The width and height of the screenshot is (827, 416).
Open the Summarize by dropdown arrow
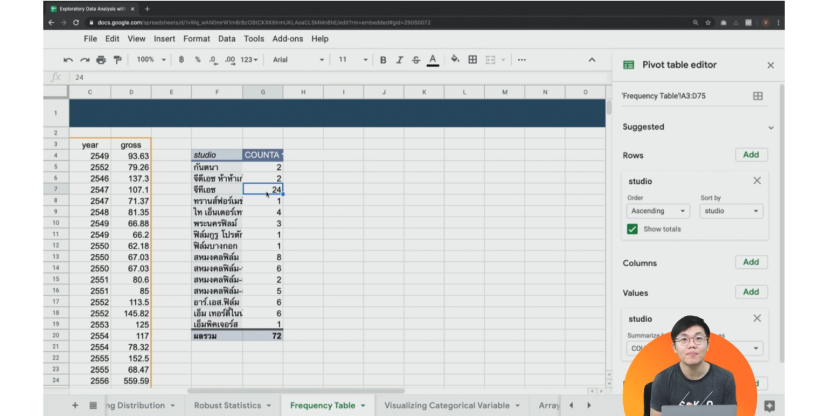click(x=756, y=348)
